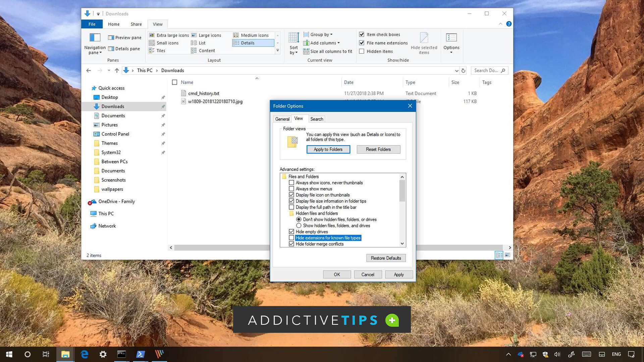This screenshot has height=362, width=644.
Task: Select Show hidden files, folders, and drives
Action: click(299, 226)
